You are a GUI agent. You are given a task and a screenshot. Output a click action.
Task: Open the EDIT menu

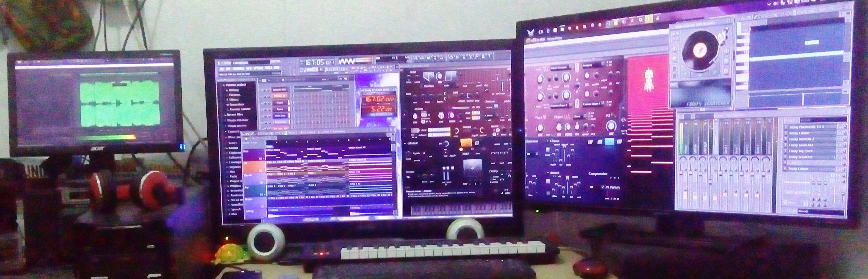[228, 69]
